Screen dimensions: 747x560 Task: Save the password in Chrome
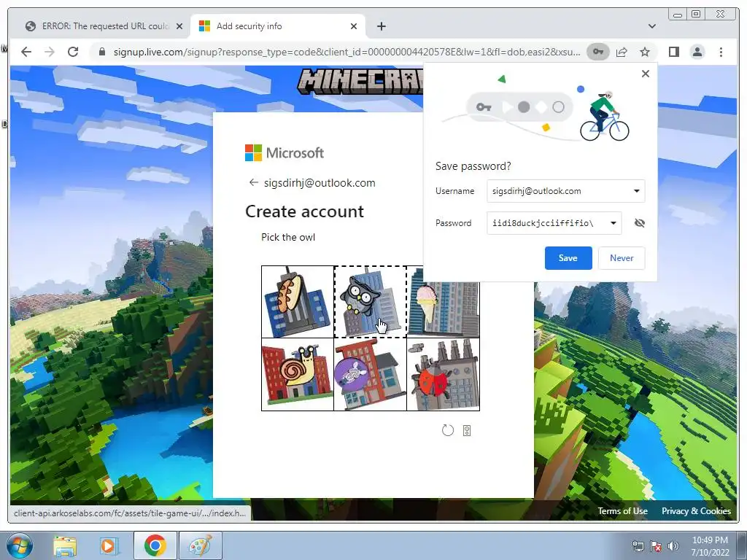click(568, 258)
